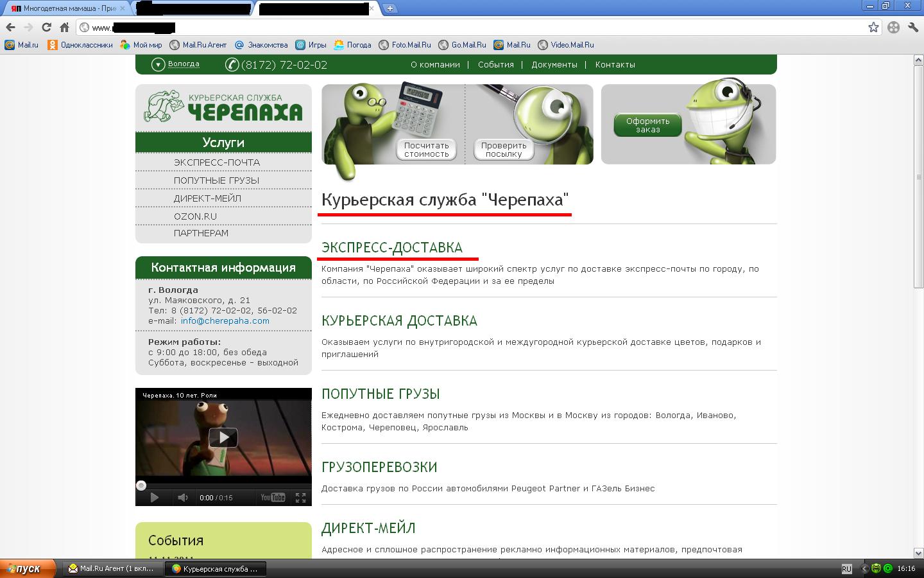This screenshot has width=924, height=578.
Task: Click the Посчитать стоимость button
Action: (427, 150)
